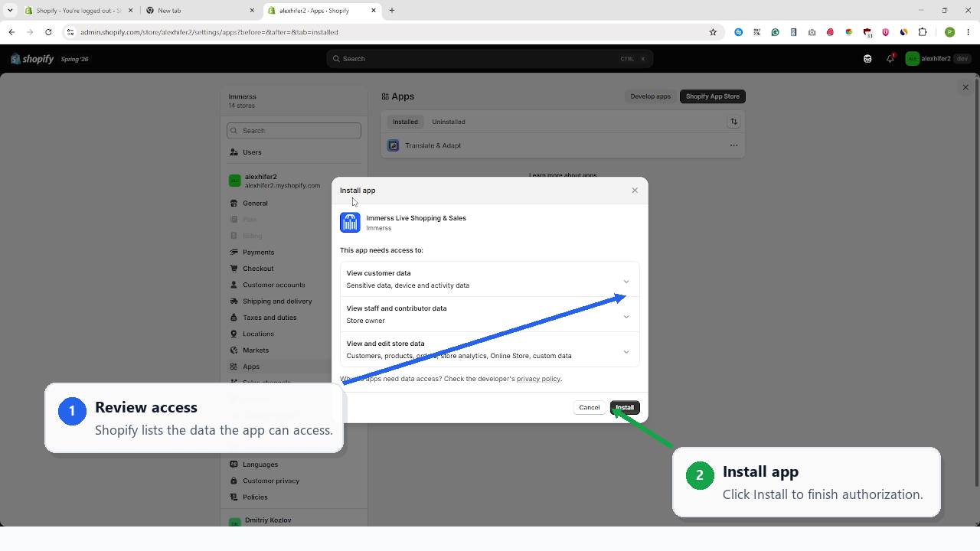The height and width of the screenshot is (551, 980).
Task: Go back to the previous page
Action: tap(11, 32)
